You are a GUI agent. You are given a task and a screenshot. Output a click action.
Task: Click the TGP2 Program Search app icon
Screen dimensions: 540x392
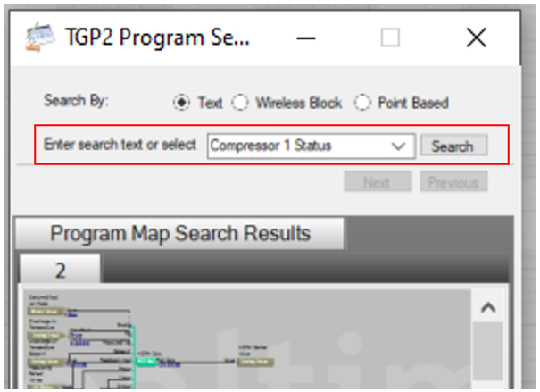35,37
